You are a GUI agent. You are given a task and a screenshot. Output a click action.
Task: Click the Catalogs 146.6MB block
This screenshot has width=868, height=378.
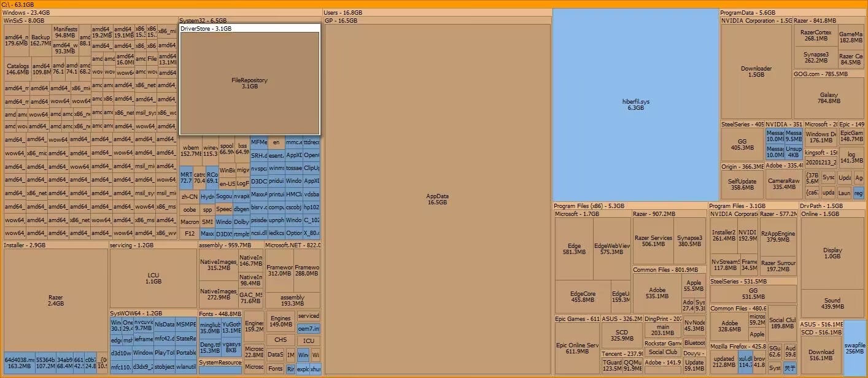click(x=17, y=69)
